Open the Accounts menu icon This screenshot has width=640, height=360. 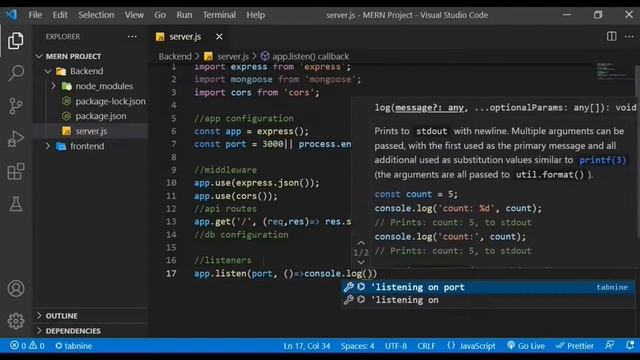pyautogui.click(x=16, y=289)
